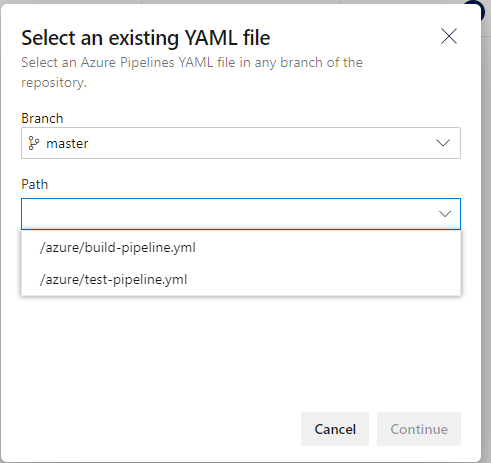Close the Select an existing YAML file dialog
Screen dimensions: 491x463
point(449,36)
